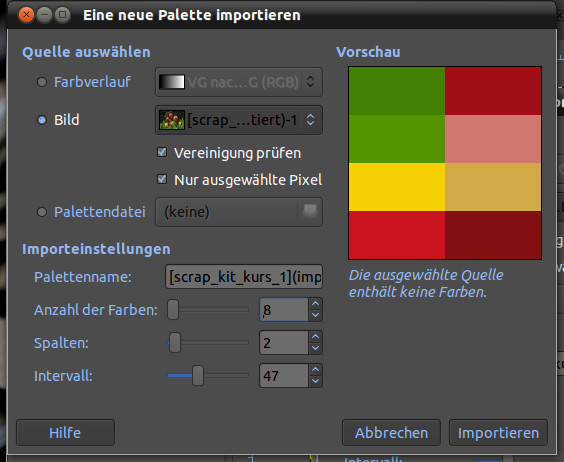Increase Anzahl der Farben with up arrow
This screenshot has height=462, width=564.
(x=315, y=304)
